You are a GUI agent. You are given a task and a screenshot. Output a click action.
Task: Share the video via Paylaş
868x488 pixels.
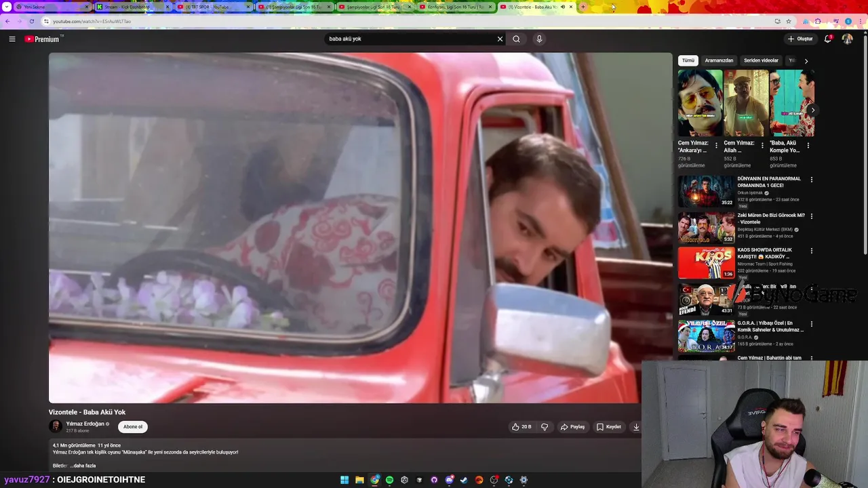572,427
